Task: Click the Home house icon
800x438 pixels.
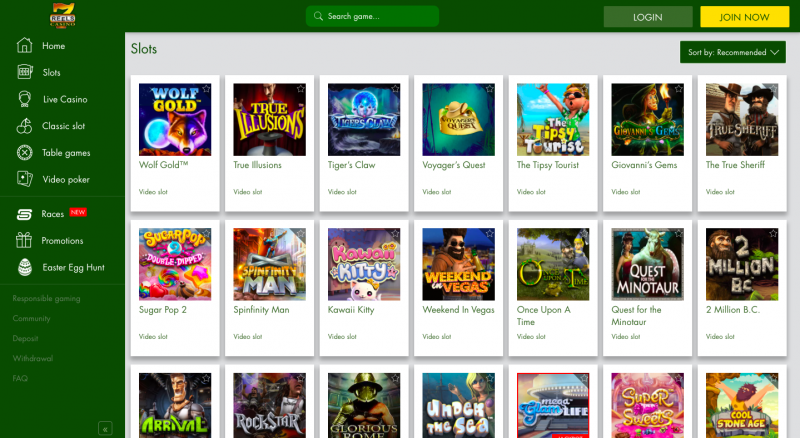Action: click(x=24, y=45)
